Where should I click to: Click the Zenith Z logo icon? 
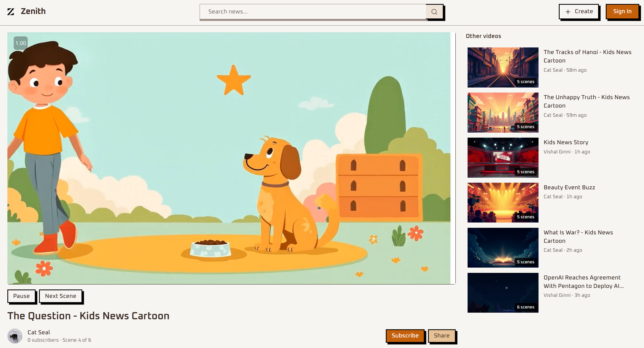pyautogui.click(x=11, y=12)
